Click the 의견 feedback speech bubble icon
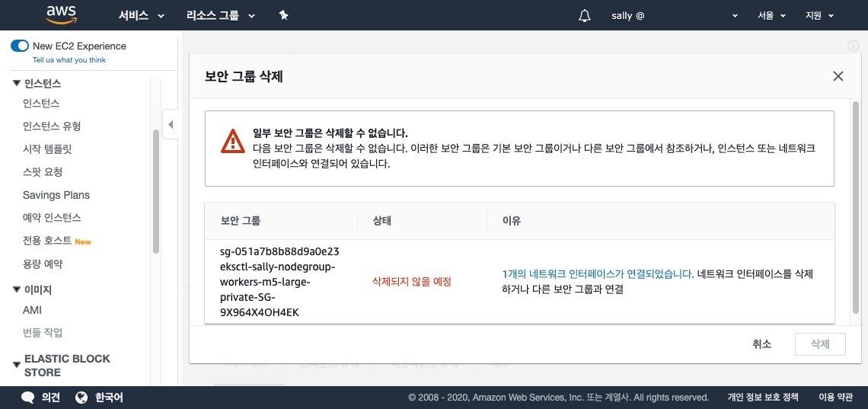The width and height of the screenshot is (868, 409). (x=28, y=398)
